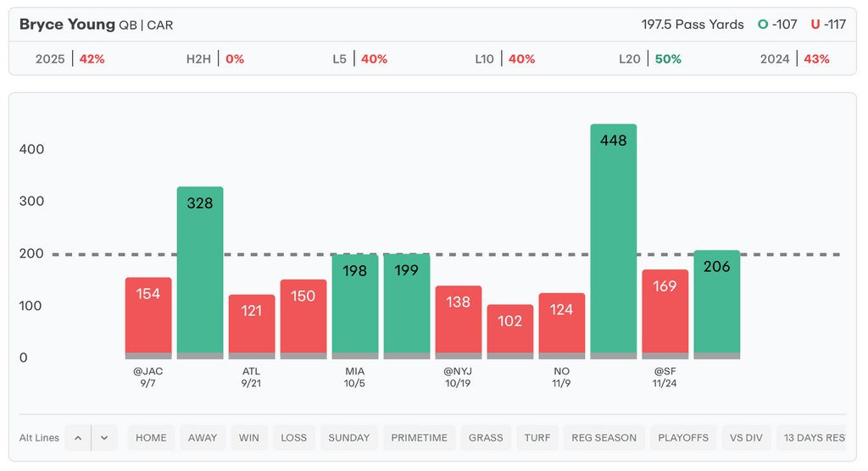This screenshot has width=868, height=471.
Task: Open the 2024 season split
Action: tap(795, 59)
